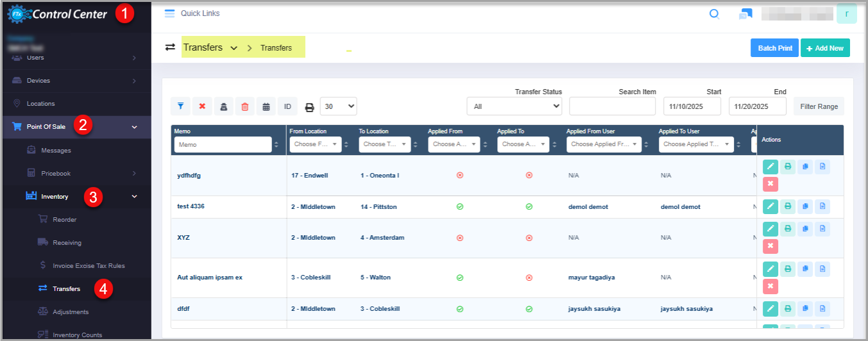The image size is (868, 341).
Task: Click the calendar icon in the toolbar
Action: 266,106
